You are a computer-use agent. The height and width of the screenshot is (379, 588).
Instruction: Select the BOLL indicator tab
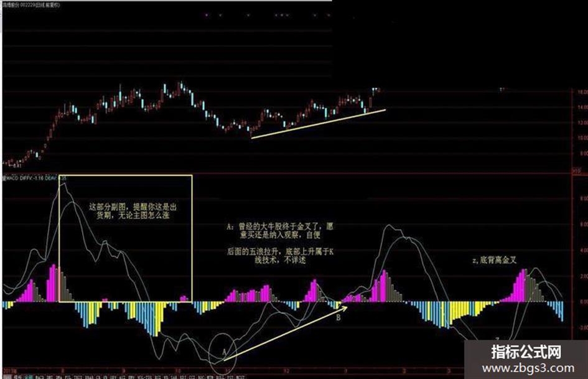220,377
